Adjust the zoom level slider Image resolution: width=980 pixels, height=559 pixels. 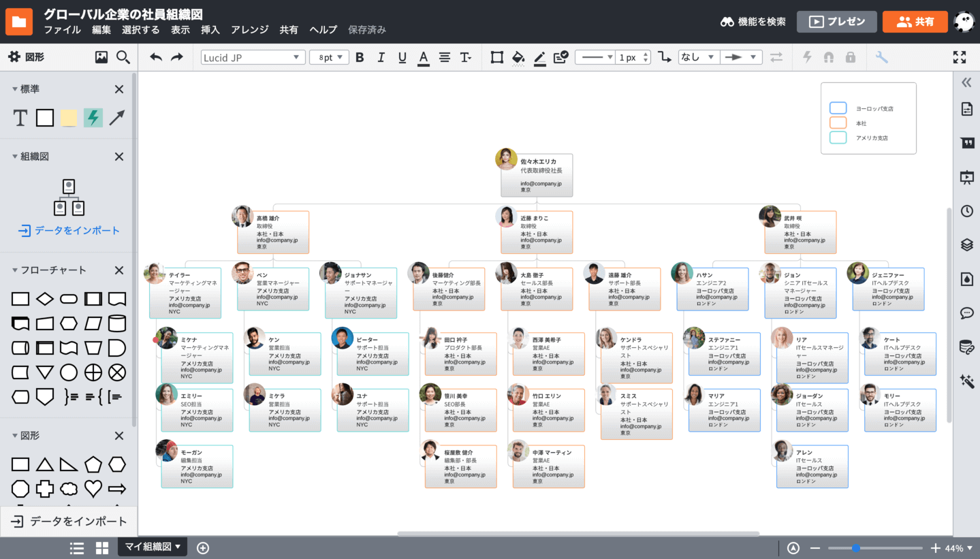point(855,548)
